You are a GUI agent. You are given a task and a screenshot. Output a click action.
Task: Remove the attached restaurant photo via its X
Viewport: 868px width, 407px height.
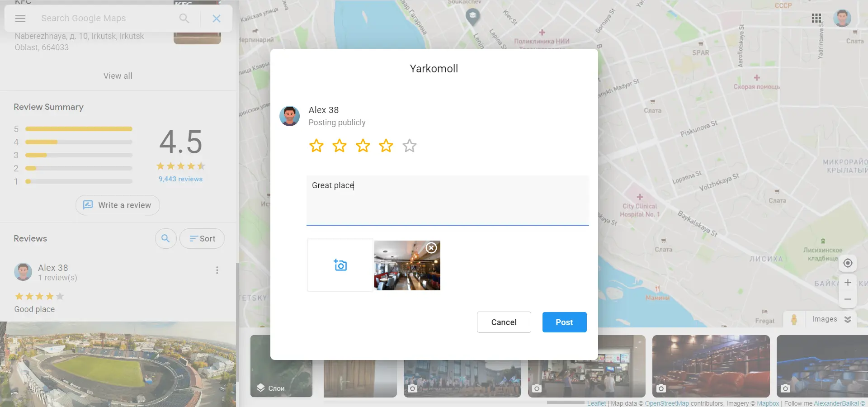431,248
